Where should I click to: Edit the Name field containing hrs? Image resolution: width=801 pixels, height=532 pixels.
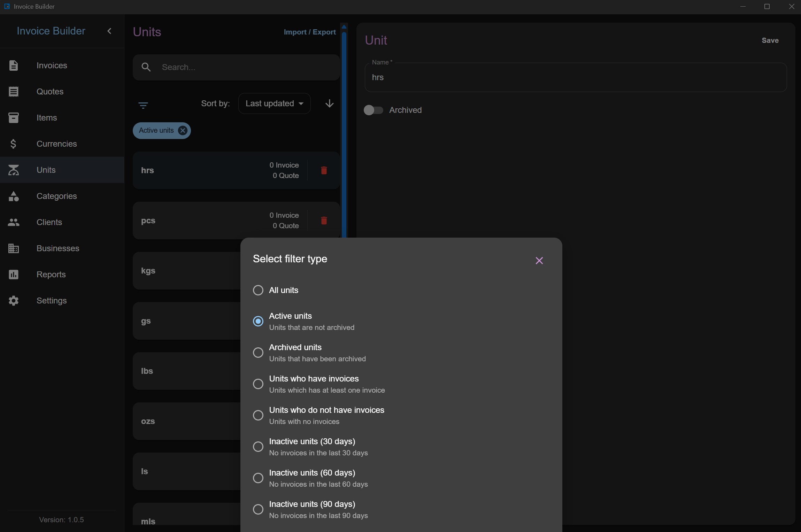click(576, 77)
